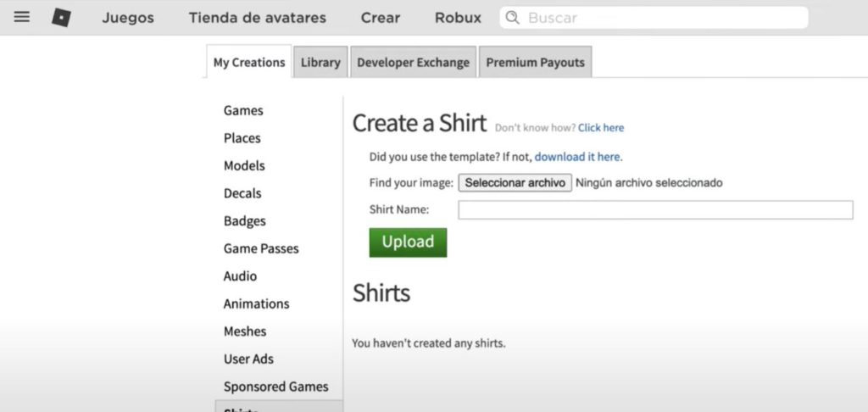Click the green Upload button
Viewport: 868px width, 412px height.
pyautogui.click(x=408, y=242)
